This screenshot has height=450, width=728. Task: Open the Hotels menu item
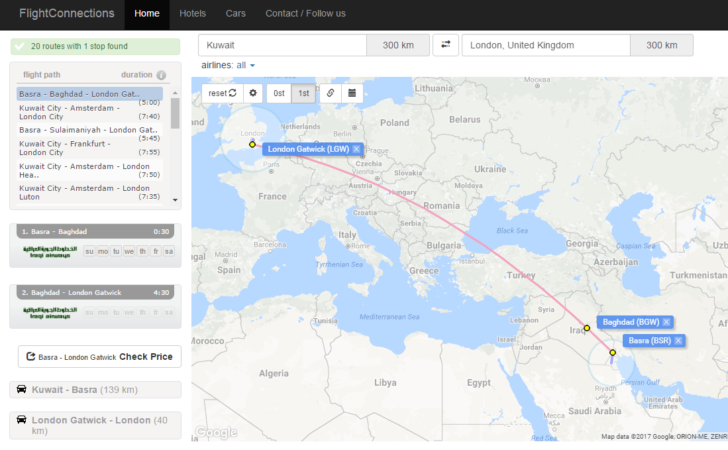(192, 13)
